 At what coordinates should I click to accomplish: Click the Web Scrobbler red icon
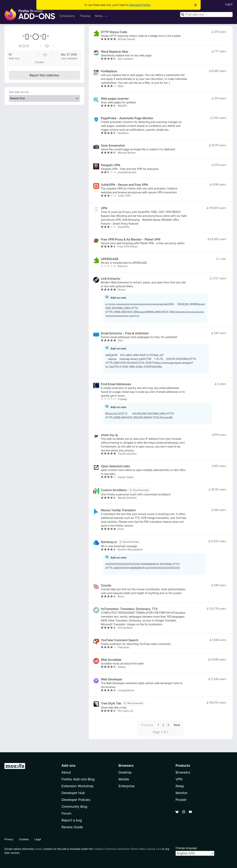[x=96, y=661]
